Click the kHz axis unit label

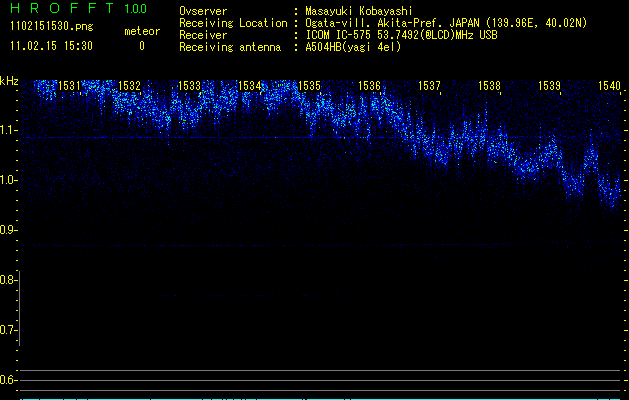point(9,81)
